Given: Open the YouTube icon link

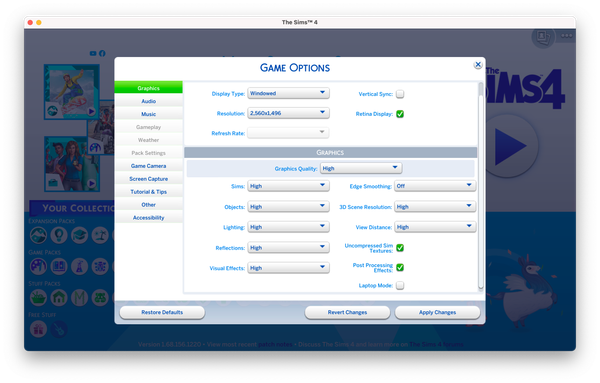Looking at the screenshot, I should [93, 53].
